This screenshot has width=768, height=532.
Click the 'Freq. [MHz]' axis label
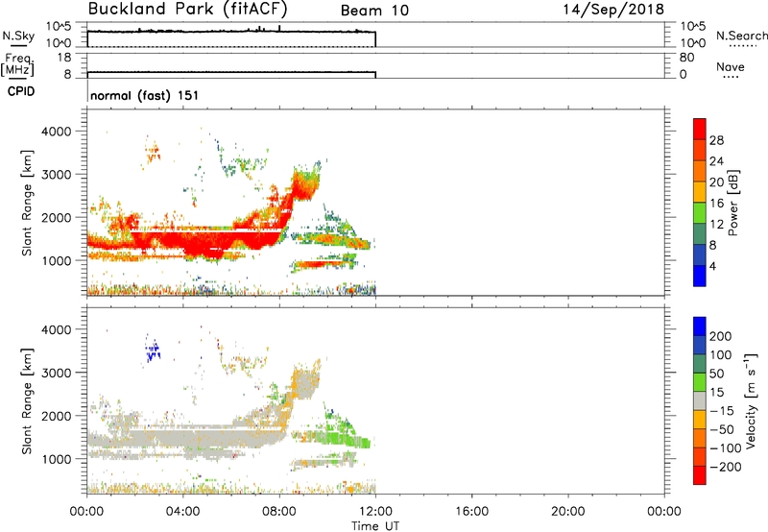point(17,64)
